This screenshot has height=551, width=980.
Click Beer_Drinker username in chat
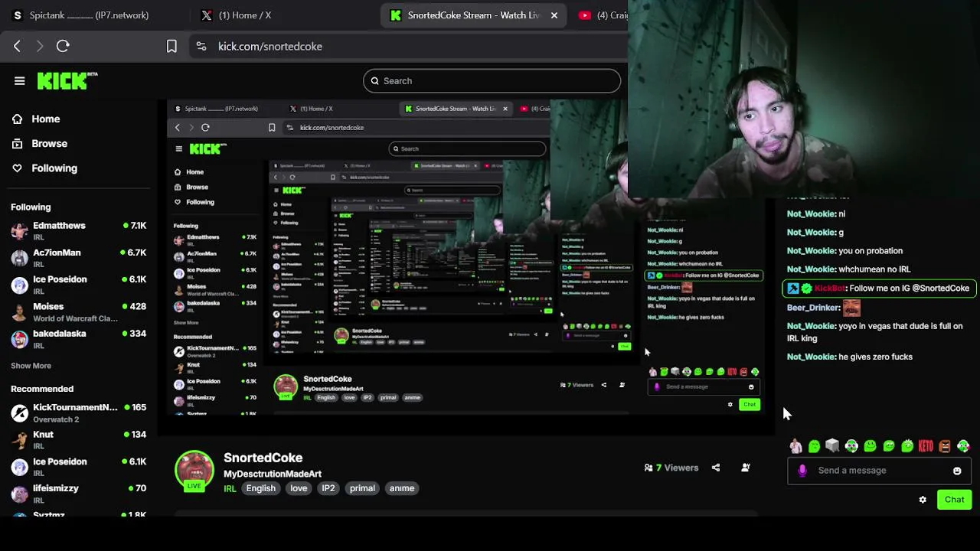tap(812, 308)
